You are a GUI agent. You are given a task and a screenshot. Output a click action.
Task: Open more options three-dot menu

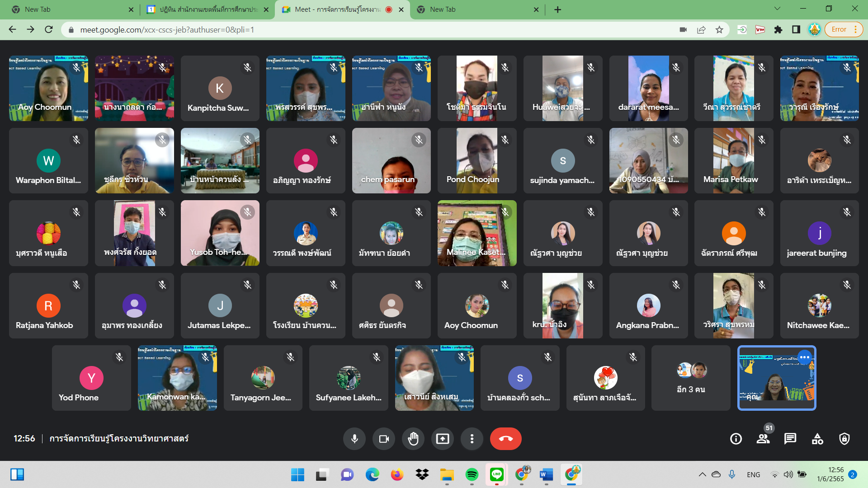tap(472, 439)
